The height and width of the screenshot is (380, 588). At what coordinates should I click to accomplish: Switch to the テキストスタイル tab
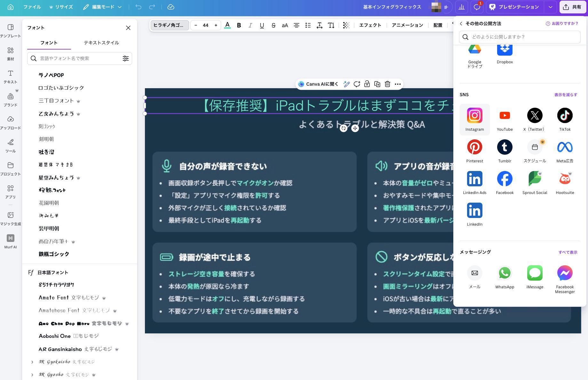point(101,43)
